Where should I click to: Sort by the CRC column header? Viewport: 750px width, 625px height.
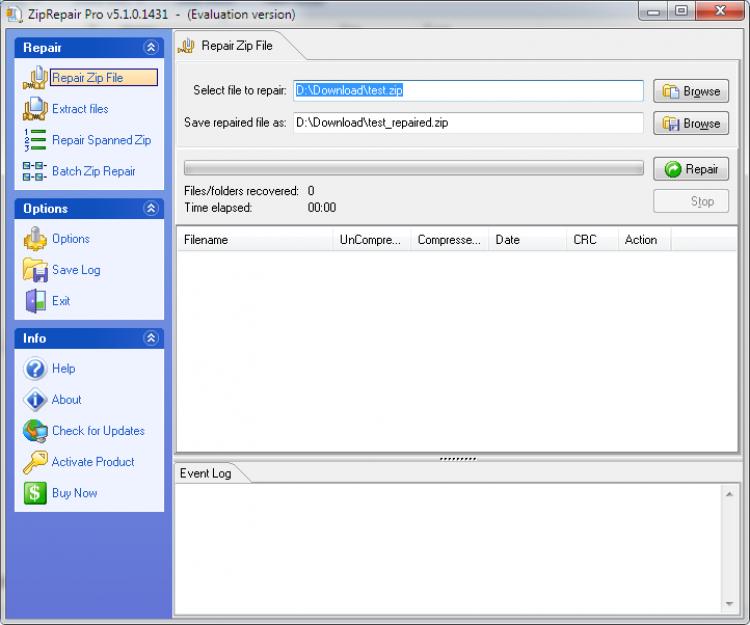point(593,239)
